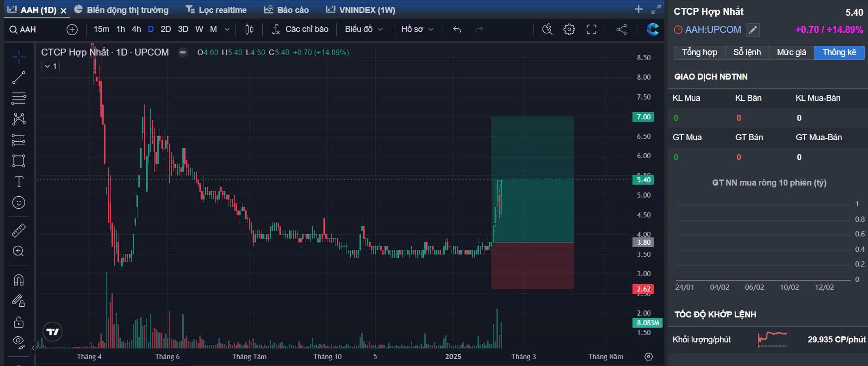Select the D daily interval
Viewport: 868px width, 366px height.
pos(151,29)
